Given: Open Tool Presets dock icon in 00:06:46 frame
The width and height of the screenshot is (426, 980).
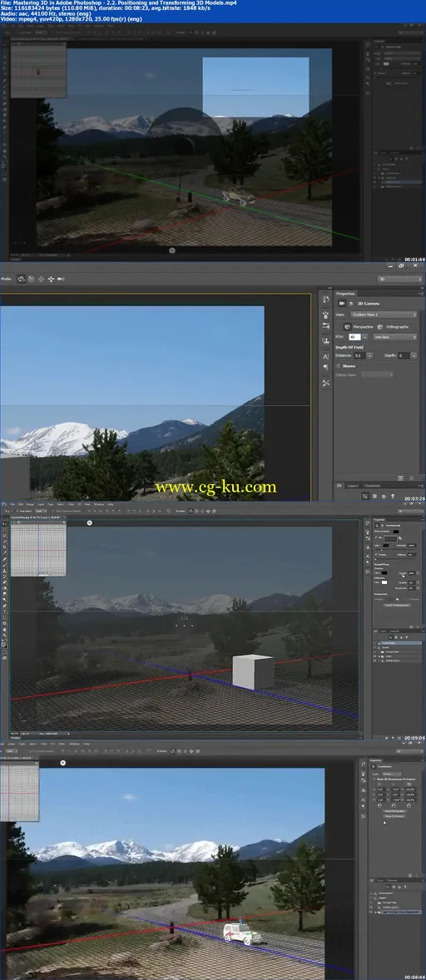Looking at the screenshot, I should 364,815.
